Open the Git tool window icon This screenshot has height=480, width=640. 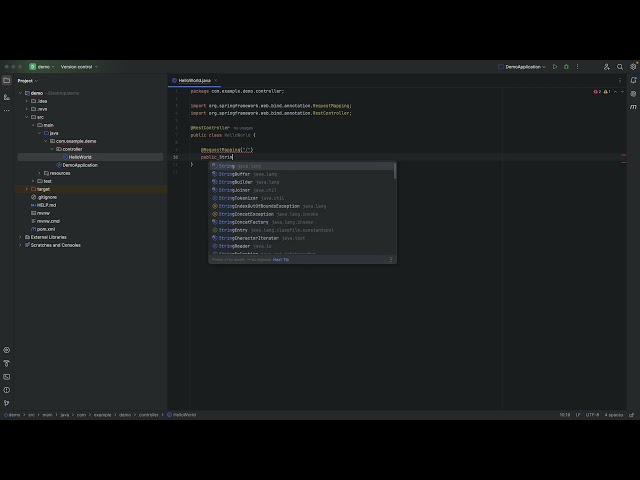coord(7,403)
